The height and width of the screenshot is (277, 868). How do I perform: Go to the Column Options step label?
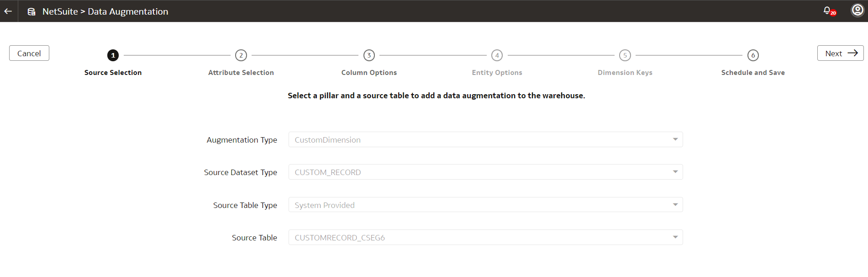click(369, 73)
